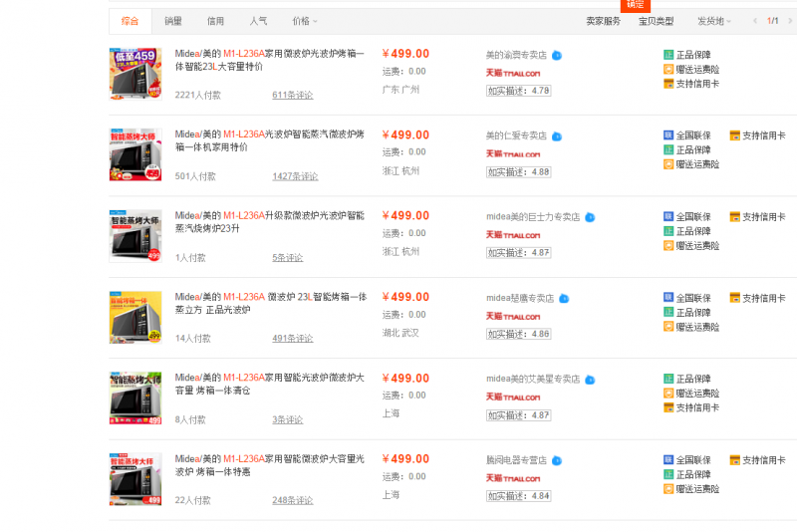
Task: Click 正品保障 icon in midea慧鹰专卖店 row
Action: pyautogui.click(x=668, y=312)
